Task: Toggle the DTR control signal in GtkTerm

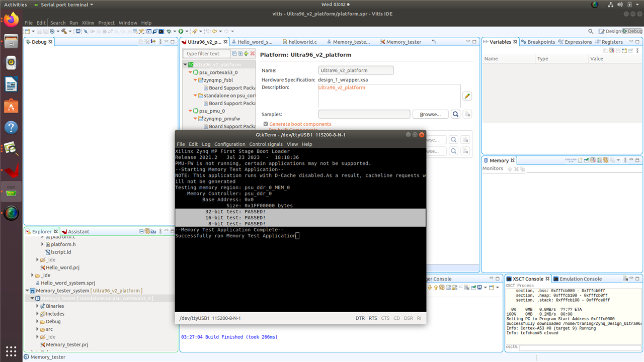Action: click(360, 318)
